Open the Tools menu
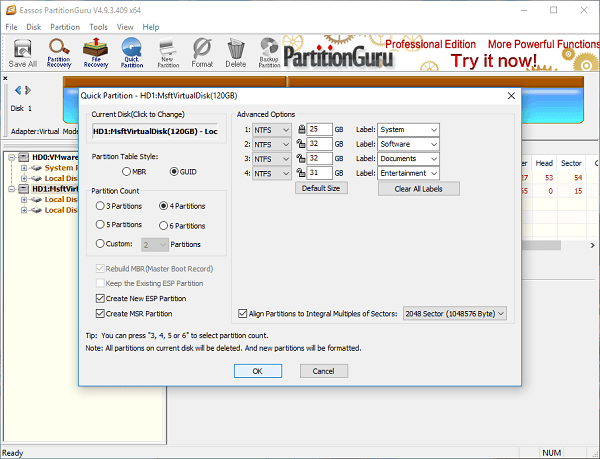The width and height of the screenshot is (600, 459). 98,27
